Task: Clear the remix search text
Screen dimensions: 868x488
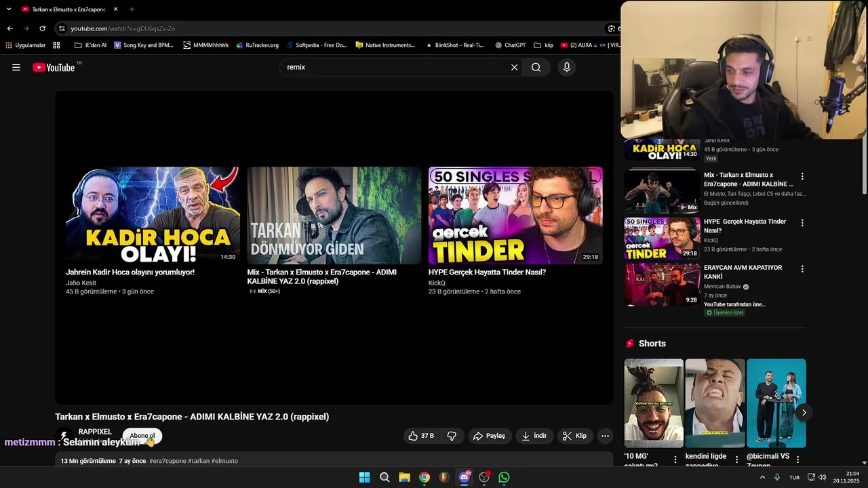Action: (514, 67)
